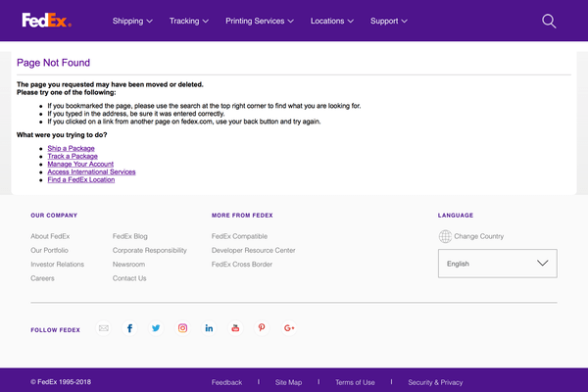Screen dimensions: 588x392
Task: Open Site Map in bottom bar
Action: 288,382
